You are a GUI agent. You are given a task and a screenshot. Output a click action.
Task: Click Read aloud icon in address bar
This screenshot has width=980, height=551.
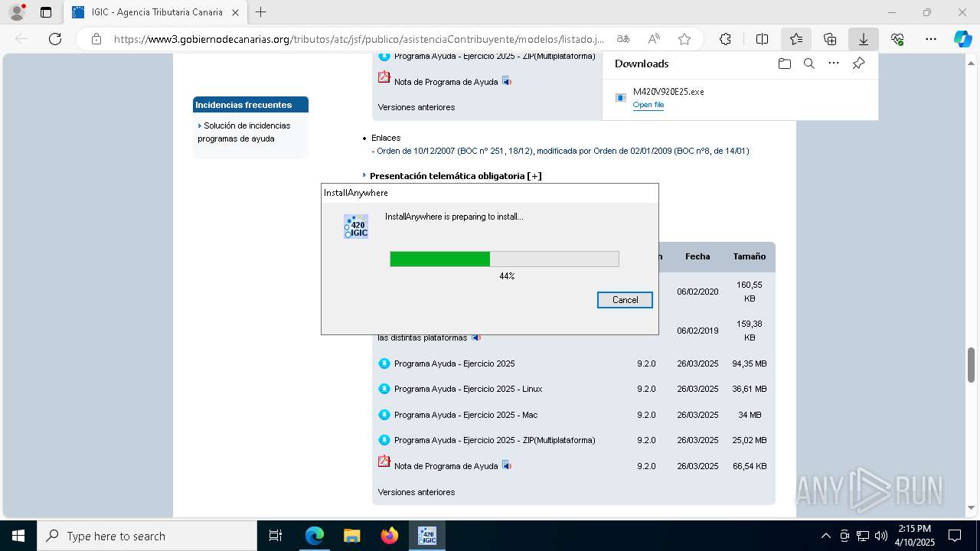(x=654, y=39)
